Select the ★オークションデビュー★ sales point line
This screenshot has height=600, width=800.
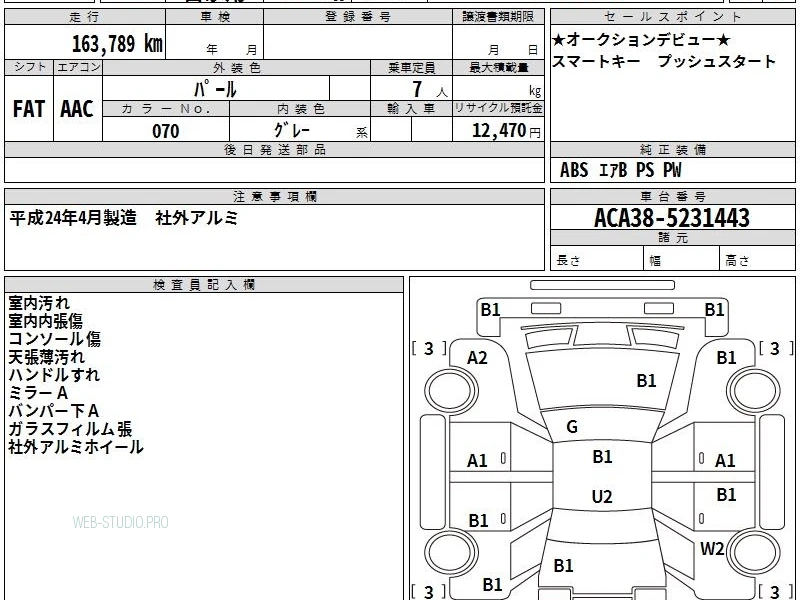pos(641,39)
